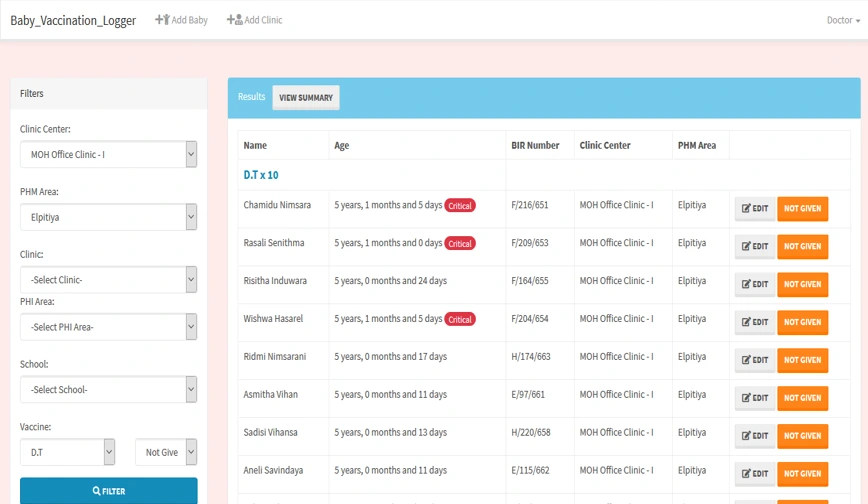Open the Clinic Center dropdown
This screenshot has width=868, height=504.
pos(108,154)
